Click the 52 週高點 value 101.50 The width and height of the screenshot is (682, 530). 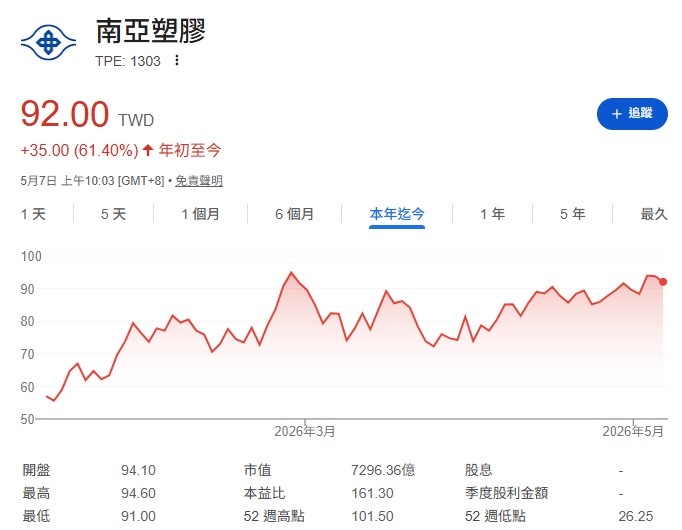pos(372,516)
